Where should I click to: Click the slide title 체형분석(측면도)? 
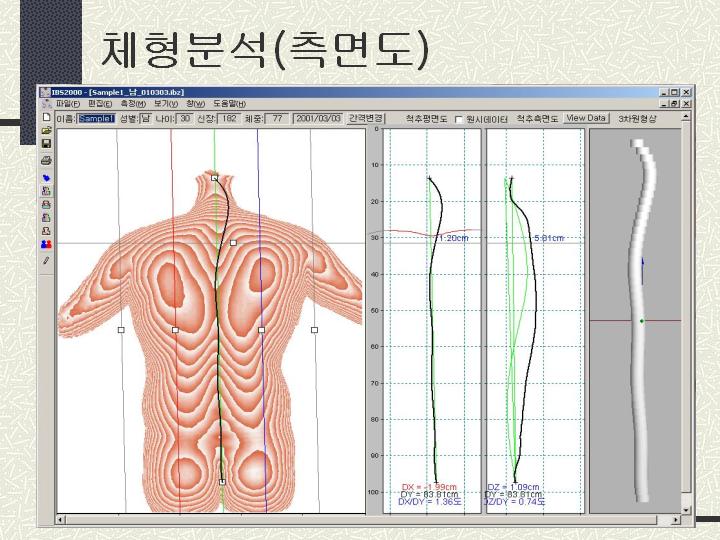pyautogui.click(x=264, y=50)
